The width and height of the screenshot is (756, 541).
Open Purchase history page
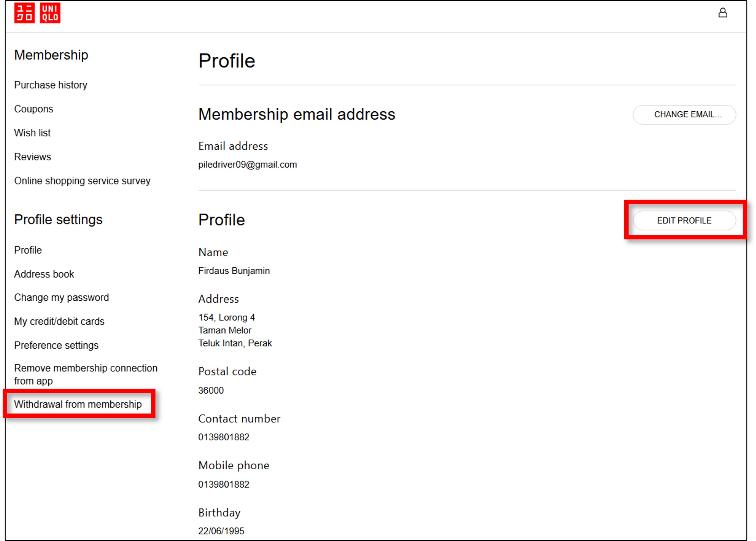(x=51, y=85)
